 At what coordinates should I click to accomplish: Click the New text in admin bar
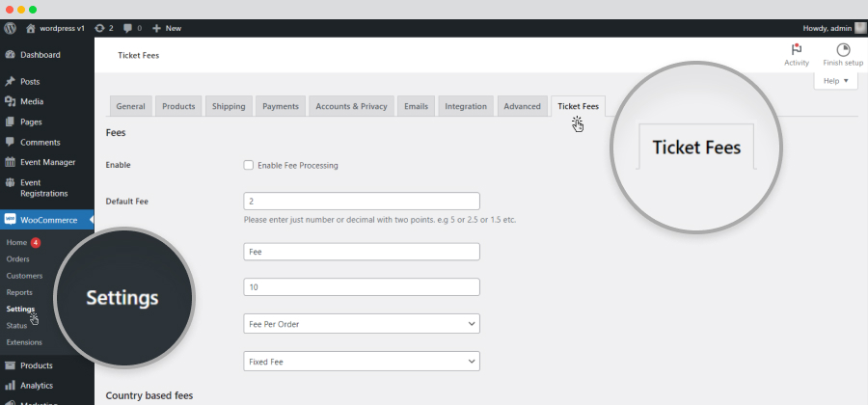click(x=174, y=28)
